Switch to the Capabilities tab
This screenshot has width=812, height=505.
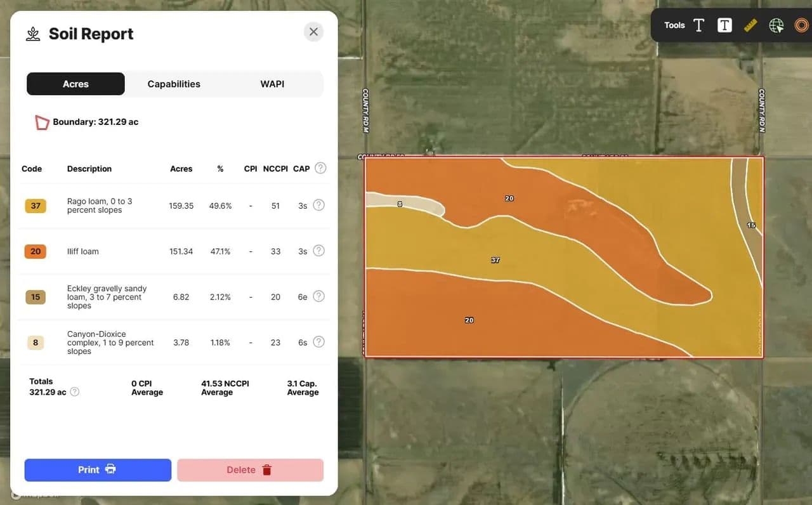(x=174, y=84)
